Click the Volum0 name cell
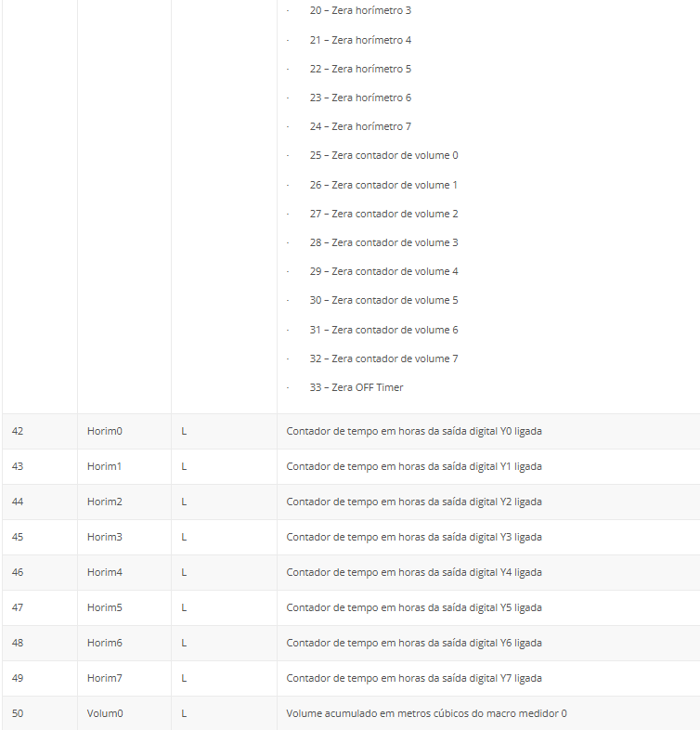700x730 pixels. (105, 713)
